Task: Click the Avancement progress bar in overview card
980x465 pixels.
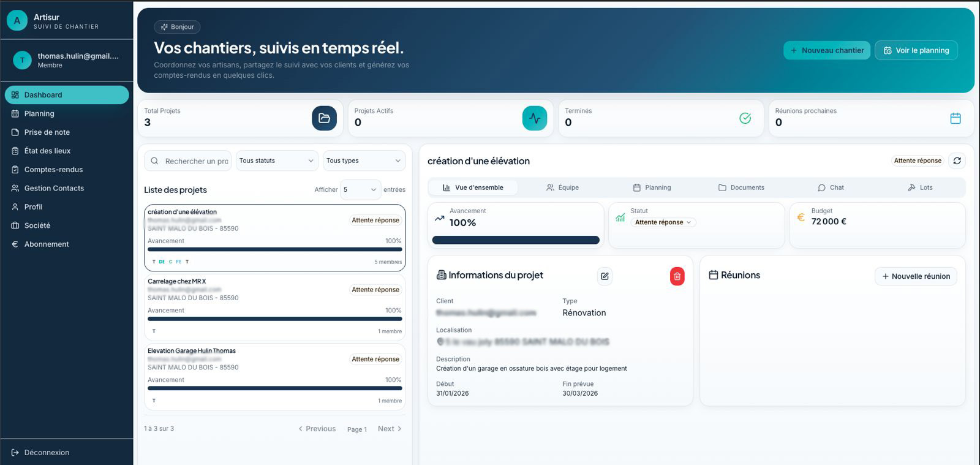Action: click(516, 240)
